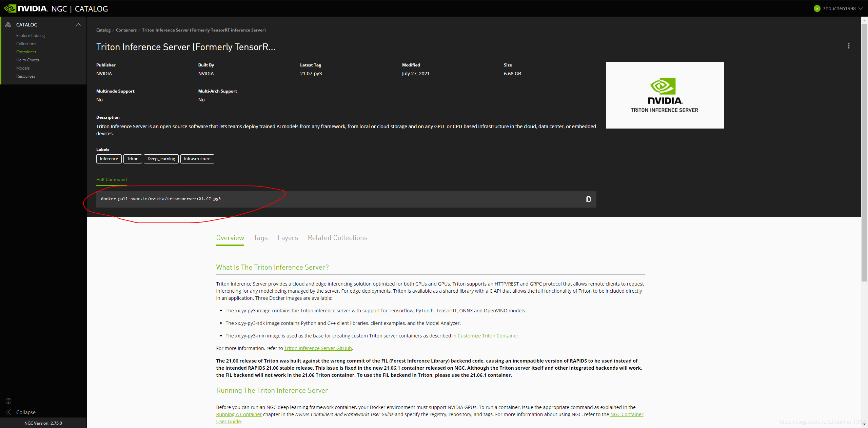Viewport: 868px width, 428px height.
Task: Open the three-dot options menu
Action: [x=848, y=46]
